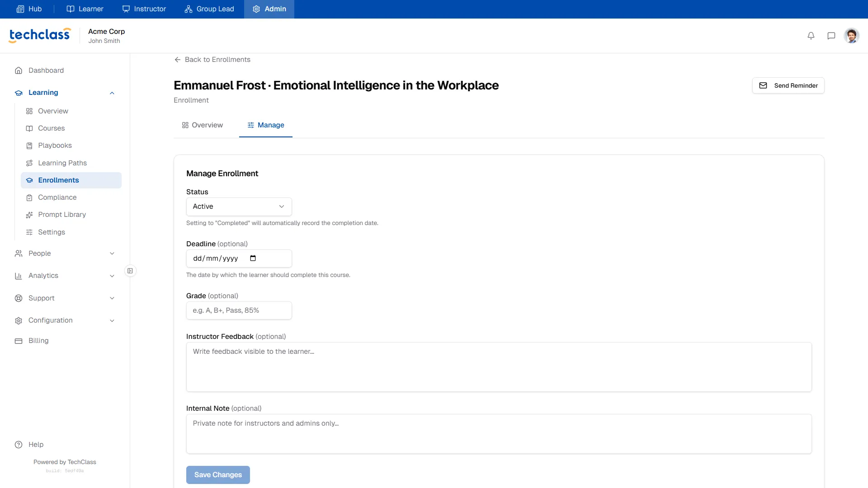Click the Compliance clipboard icon
Viewport: 868px width, 488px height.
click(x=29, y=197)
